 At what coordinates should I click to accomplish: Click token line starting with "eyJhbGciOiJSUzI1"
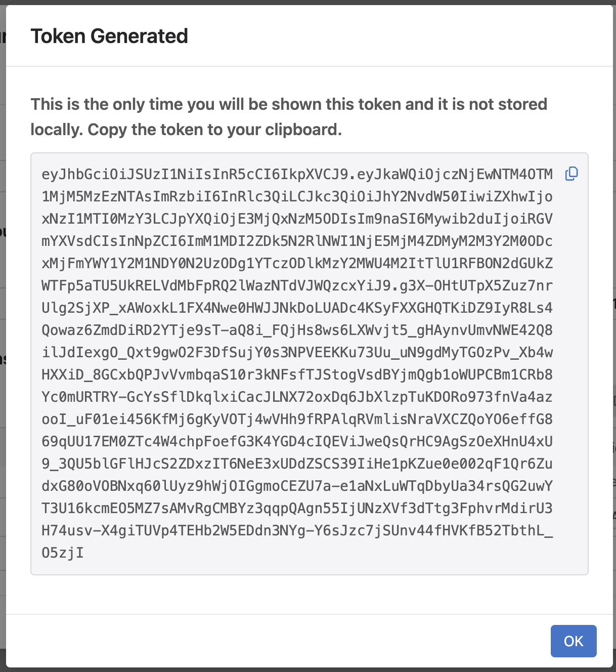[297, 175]
